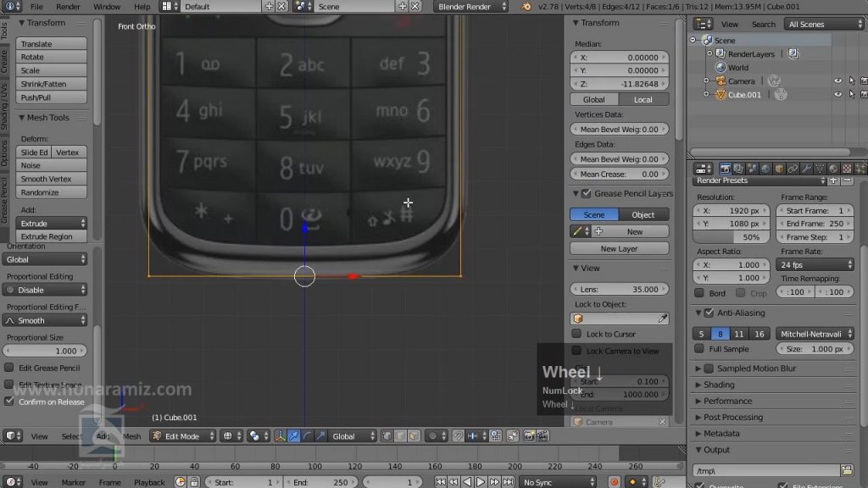The image size is (868, 488).
Task: Enable the Bord (border) checkbox
Action: (x=699, y=292)
